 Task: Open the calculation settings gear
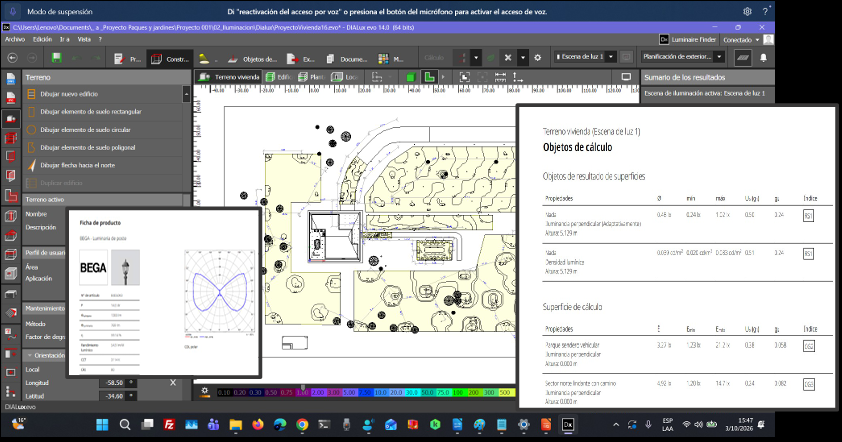tap(538, 57)
